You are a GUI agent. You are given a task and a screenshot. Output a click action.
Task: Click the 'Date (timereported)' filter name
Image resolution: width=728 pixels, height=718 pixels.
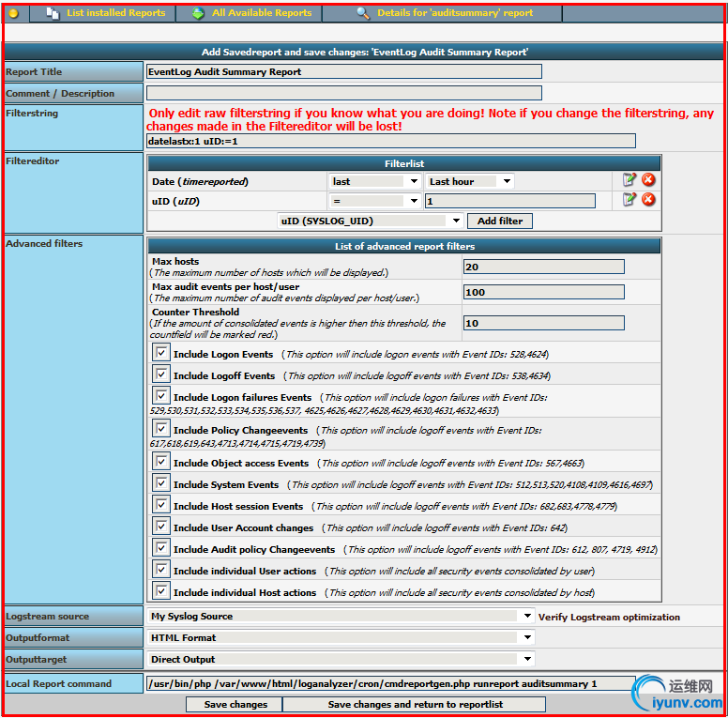tap(200, 181)
